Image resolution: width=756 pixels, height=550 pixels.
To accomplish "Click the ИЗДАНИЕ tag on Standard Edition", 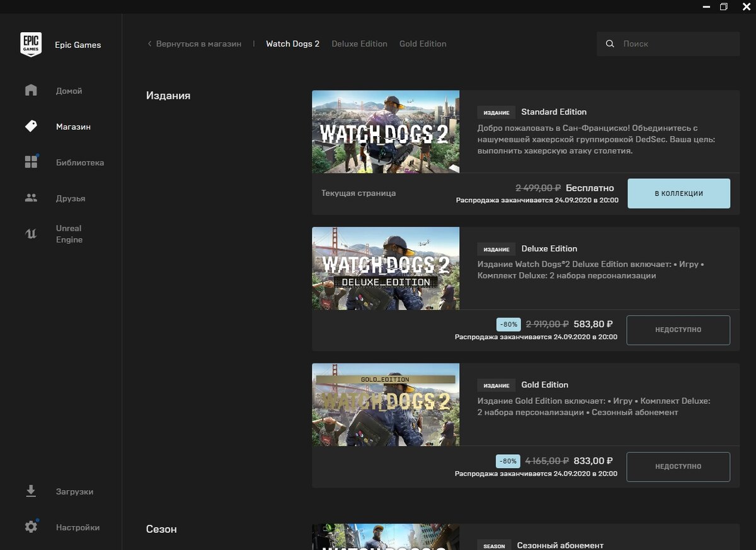I will click(496, 112).
